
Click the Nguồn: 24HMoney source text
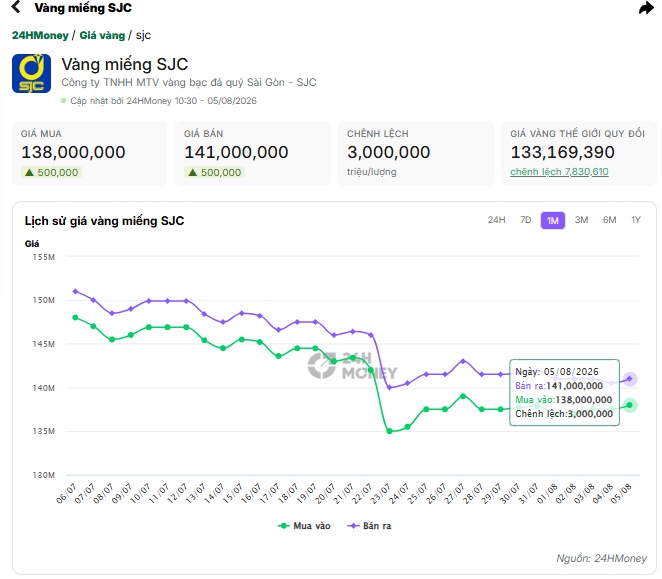click(x=602, y=558)
